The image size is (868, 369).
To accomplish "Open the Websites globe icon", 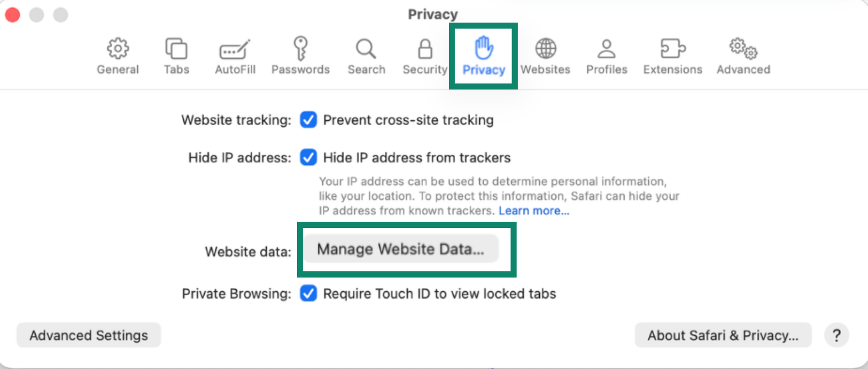I will pos(546,48).
